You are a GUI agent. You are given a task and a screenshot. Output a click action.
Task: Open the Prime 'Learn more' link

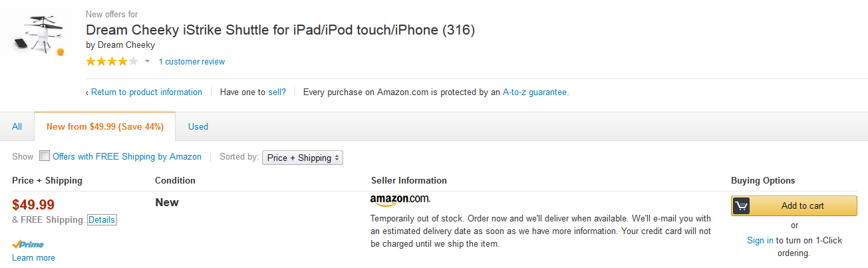pyautogui.click(x=33, y=258)
